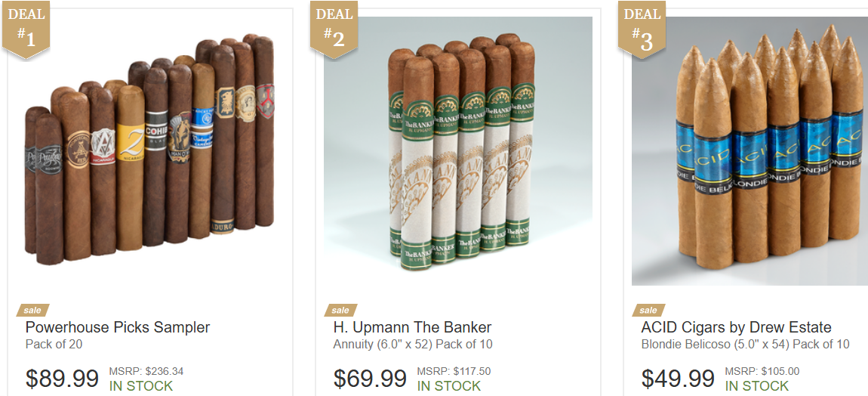Click the Pack of 20 description

pyautogui.click(x=54, y=345)
